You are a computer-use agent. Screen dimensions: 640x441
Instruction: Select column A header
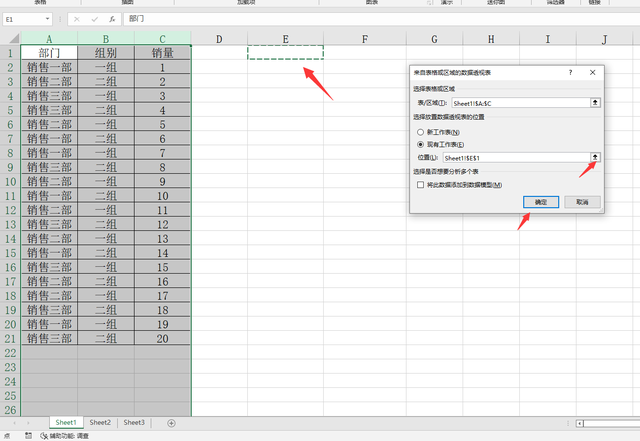(x=49, y=39)
